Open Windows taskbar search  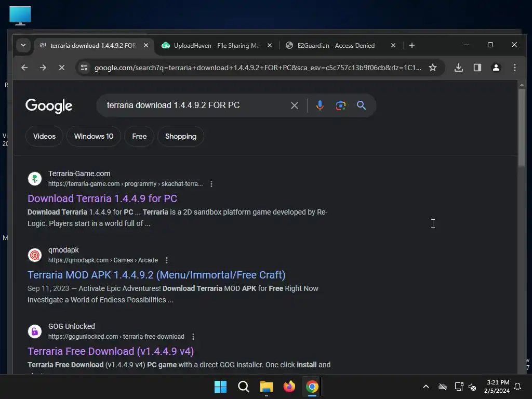click(x=243, y=387)
